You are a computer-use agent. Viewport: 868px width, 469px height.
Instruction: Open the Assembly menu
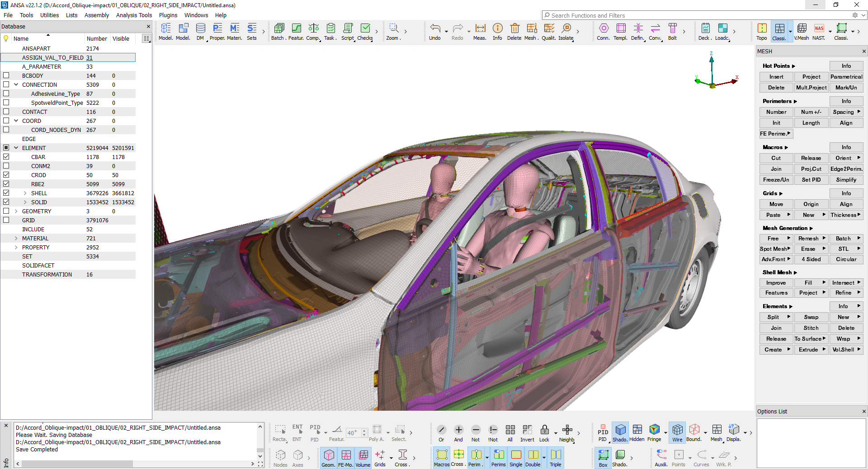coord(96,15)
